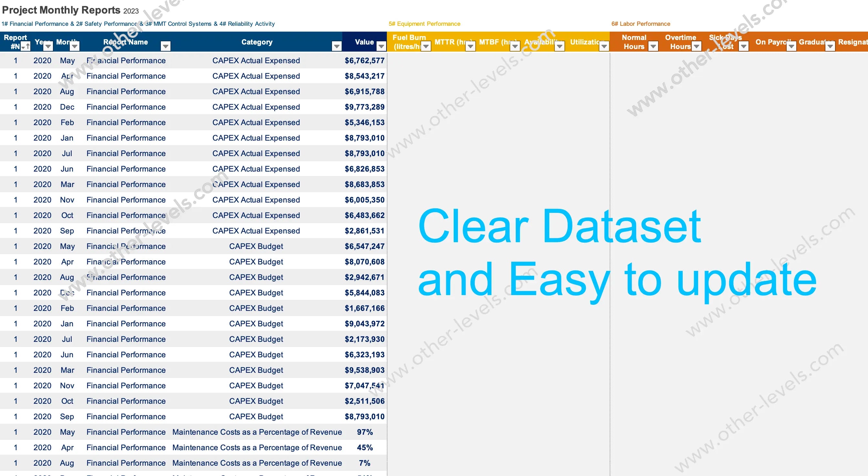868x476 pixels.
Task: Select the $9,773,289 Dec CAPEX cell
Action: coord(364,107)
